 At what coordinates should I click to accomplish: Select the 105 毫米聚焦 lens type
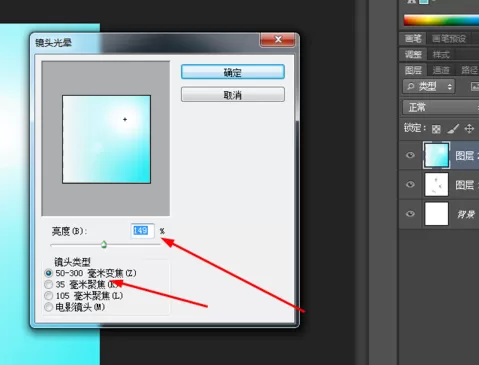coord(84,296)
